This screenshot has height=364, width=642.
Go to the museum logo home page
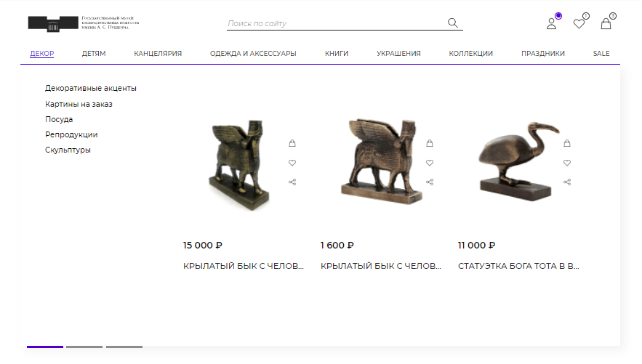84,23
